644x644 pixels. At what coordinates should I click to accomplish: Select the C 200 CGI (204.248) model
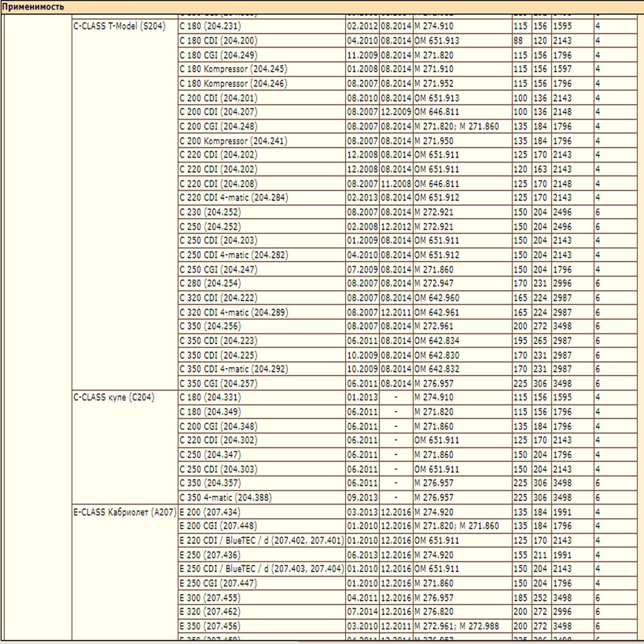click(219, 126)
